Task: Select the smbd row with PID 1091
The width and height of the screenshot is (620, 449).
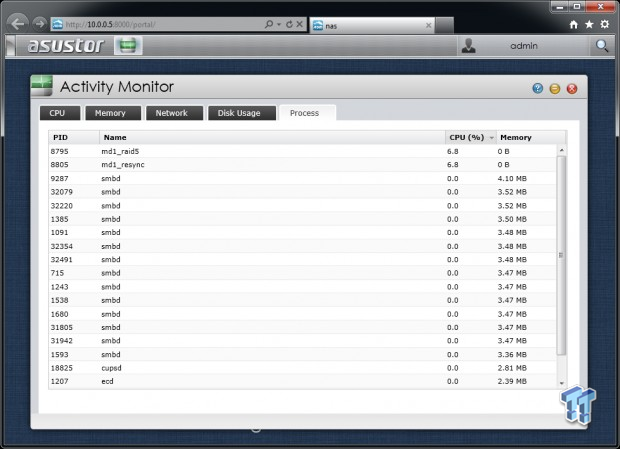Action: click(x=302, y=232)
